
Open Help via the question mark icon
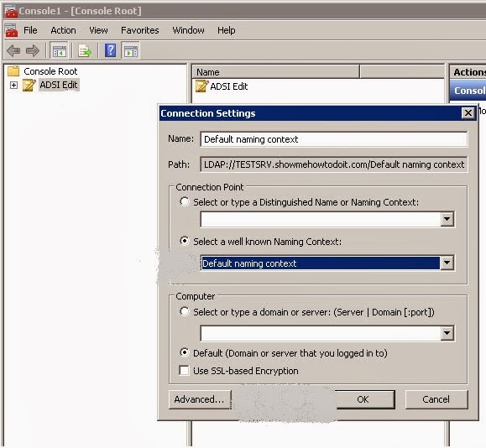[x=110, y=50]
